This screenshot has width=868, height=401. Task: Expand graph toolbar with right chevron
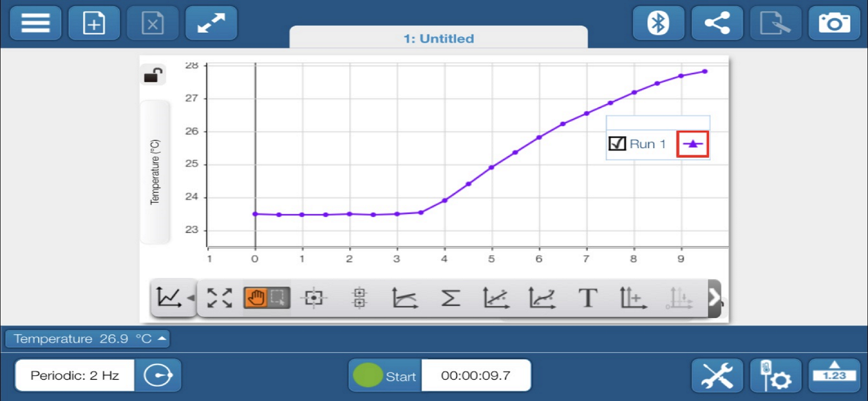[x=714, y=298]
